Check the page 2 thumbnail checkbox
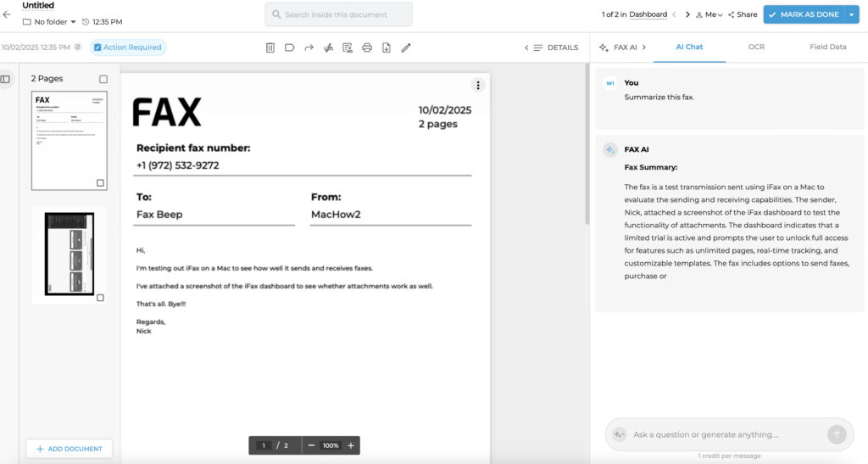Screen dimensions: 868x464 100,298
